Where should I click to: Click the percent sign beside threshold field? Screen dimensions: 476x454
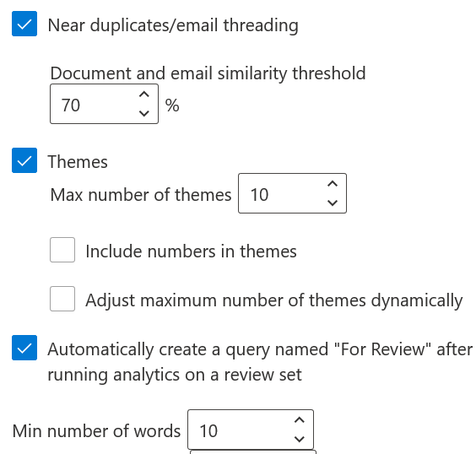[x=172, y=105]
